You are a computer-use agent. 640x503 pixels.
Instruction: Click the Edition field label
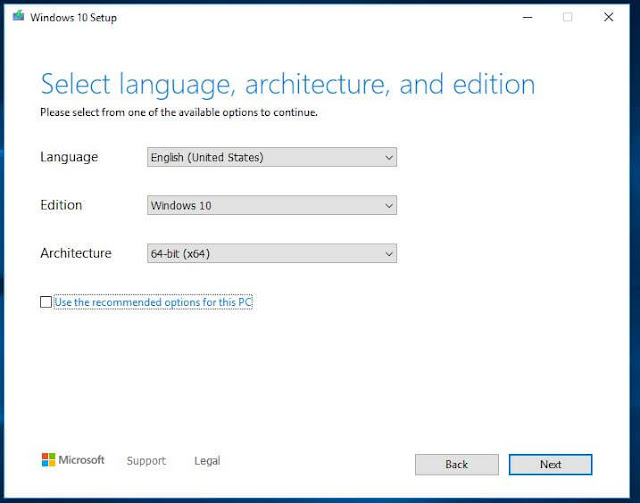point(61,205)
